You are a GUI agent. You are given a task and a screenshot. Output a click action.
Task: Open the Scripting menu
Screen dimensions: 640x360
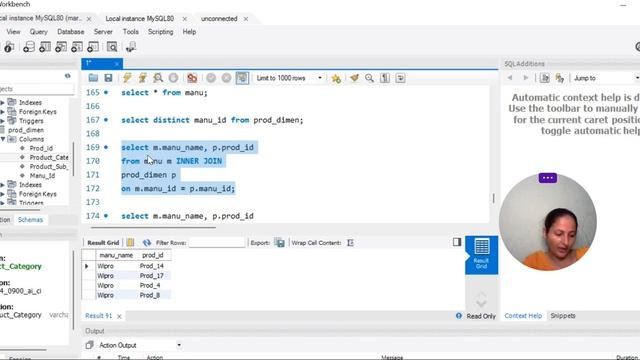tap(160, 32)
